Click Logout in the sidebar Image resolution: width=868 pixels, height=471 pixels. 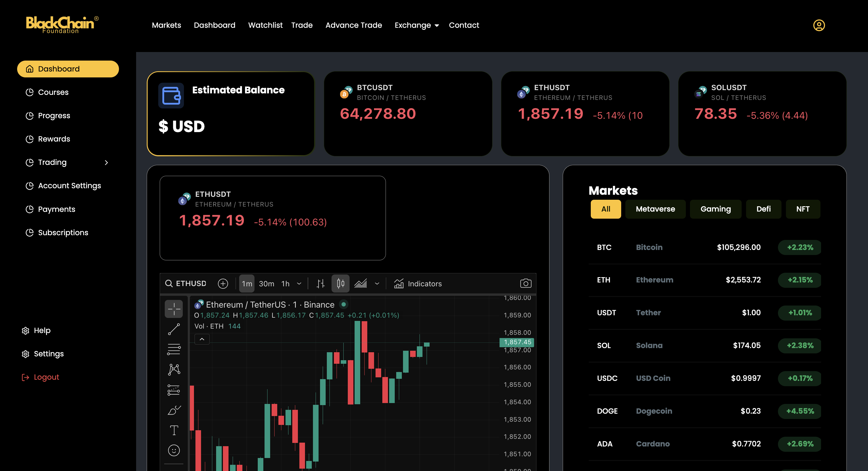46,377
